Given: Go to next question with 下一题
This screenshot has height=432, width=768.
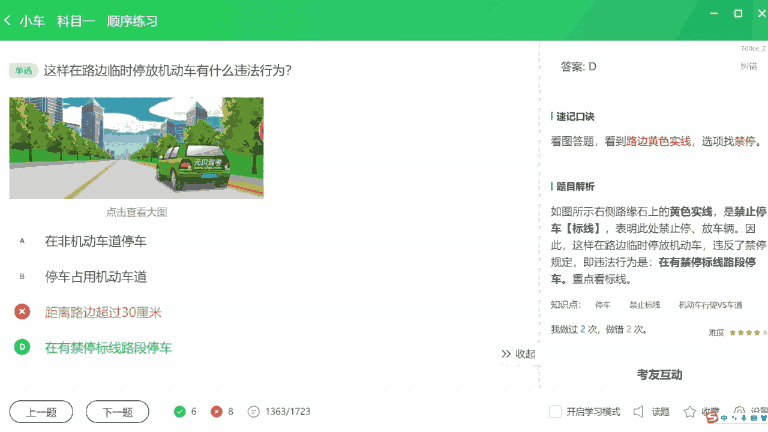Looking at the screenshot, I should 118,412.
